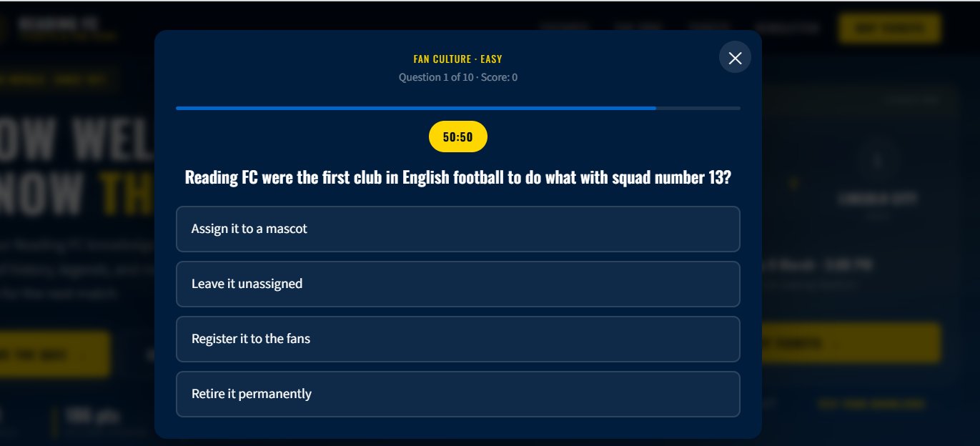The height and width of the screenshot is (446, 980).
Task: Pick 'Retire it permanently'
Action: 457,394
